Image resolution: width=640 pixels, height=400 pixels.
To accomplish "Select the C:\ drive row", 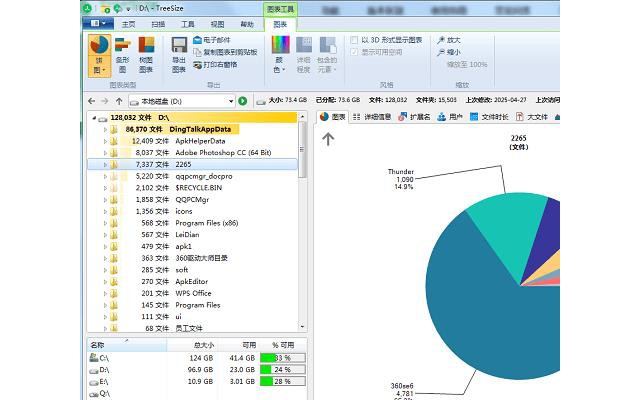I will 197,358.
